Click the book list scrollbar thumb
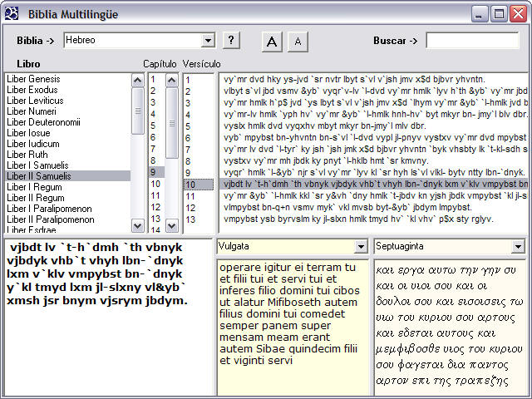Screen dimensions: 532x399 137,111
